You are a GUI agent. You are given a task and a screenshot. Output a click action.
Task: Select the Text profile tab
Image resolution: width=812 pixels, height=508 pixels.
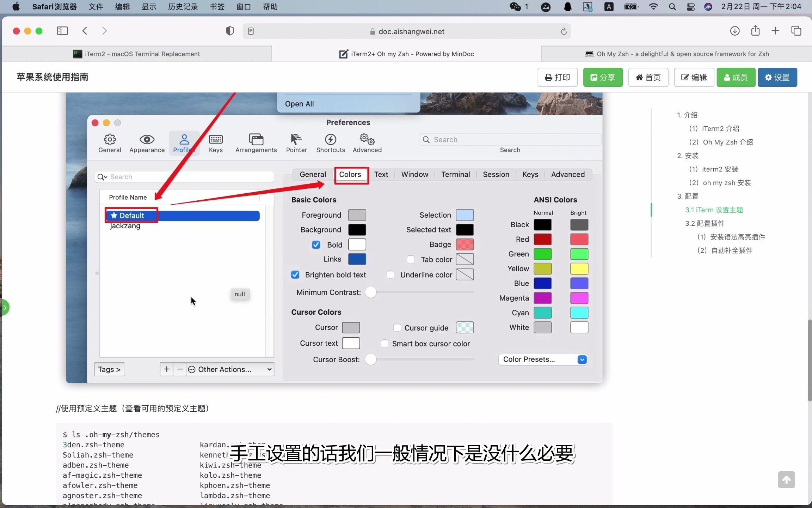point(381,175)
